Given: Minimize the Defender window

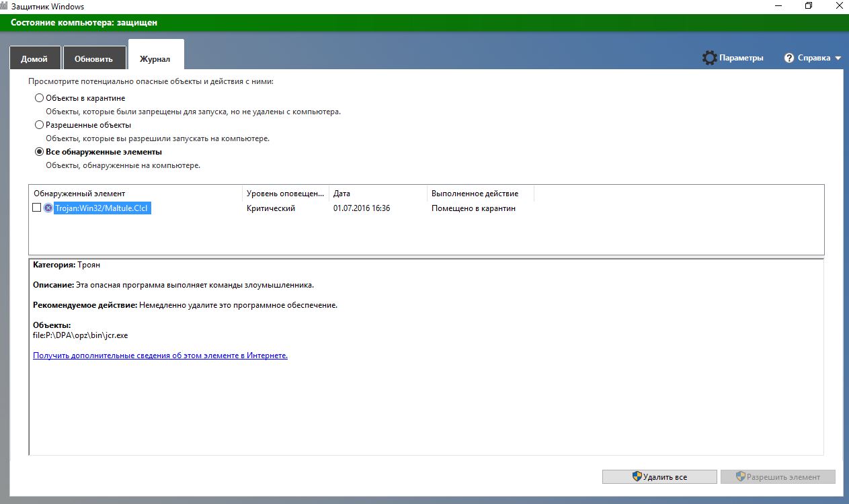Looking at the screenshot, I should pos(777,5).
